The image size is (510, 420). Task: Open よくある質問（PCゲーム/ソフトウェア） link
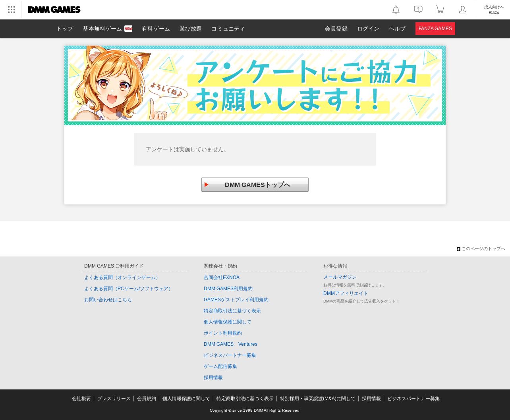point(129,289)
